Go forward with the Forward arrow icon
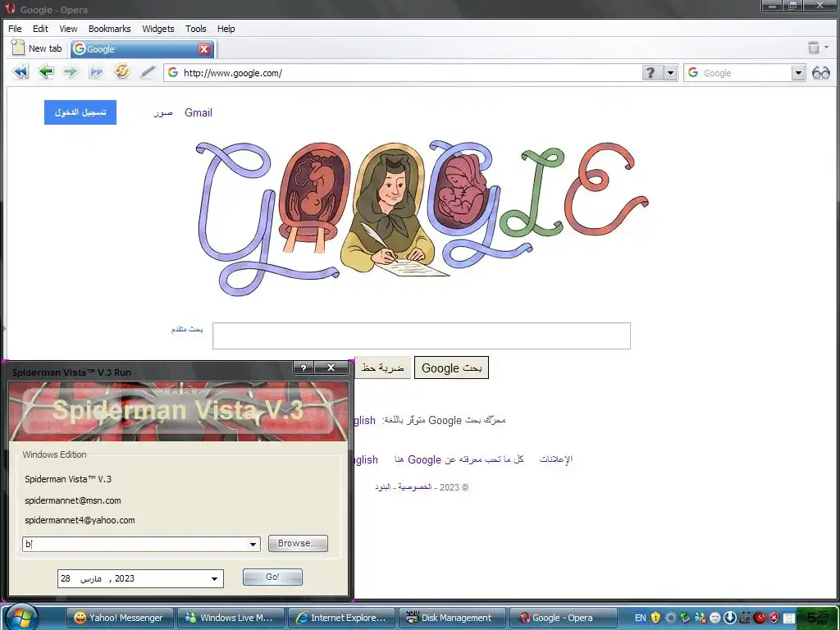The image size is (840, 630). [x=71, y=71]
